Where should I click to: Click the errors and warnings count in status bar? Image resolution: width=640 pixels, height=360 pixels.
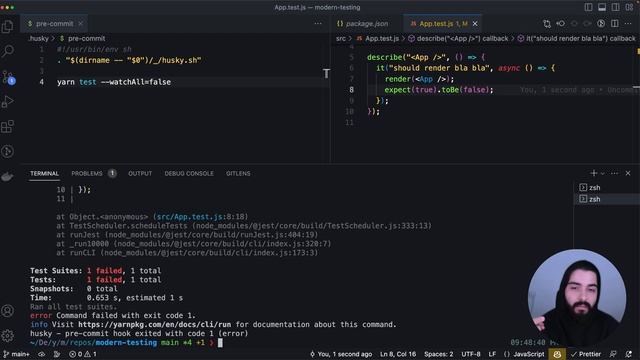tap(83, 354)
